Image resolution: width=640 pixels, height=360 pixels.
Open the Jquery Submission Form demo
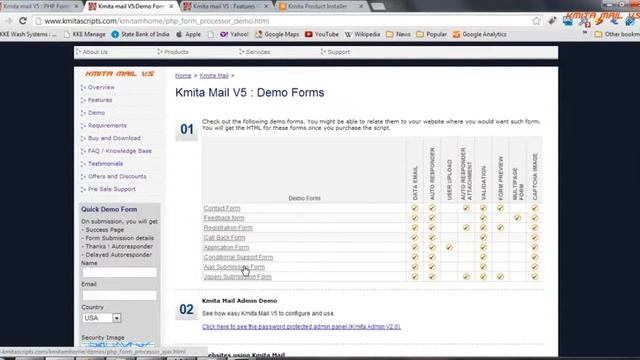(238, 277)
